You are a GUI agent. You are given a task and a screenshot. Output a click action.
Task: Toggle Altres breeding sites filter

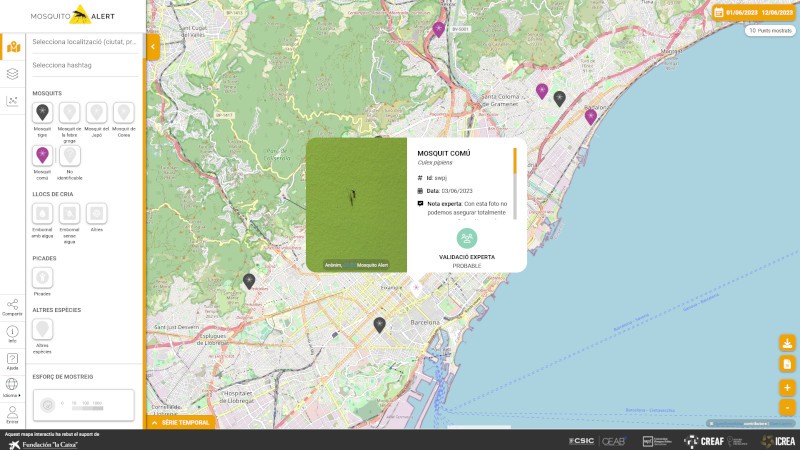coord(96,213)
